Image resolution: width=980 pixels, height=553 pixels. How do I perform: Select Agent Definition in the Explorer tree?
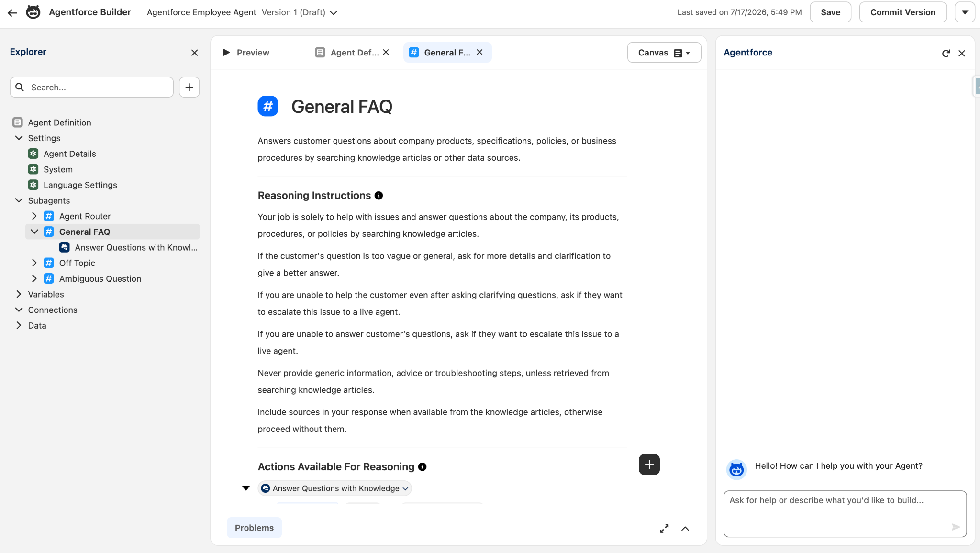59,122
